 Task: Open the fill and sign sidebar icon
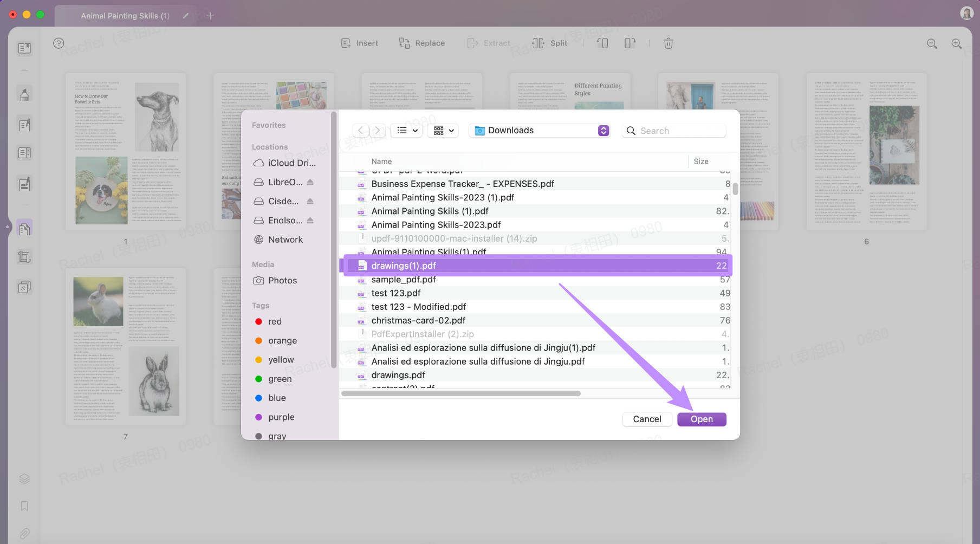[24, 184]
